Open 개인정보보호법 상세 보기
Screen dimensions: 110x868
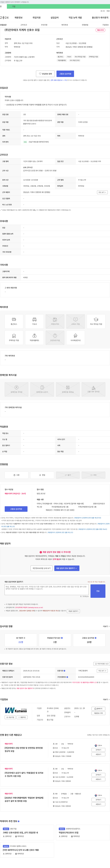(x=41, y=568)
